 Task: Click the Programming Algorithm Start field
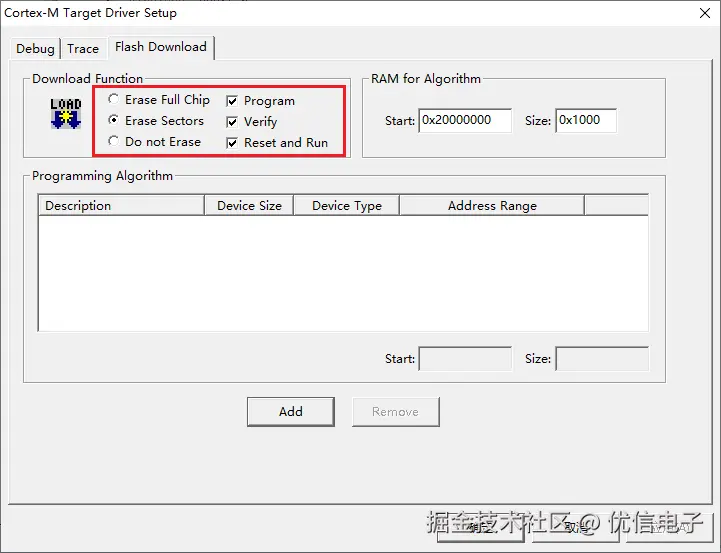(x=465, y=359)
